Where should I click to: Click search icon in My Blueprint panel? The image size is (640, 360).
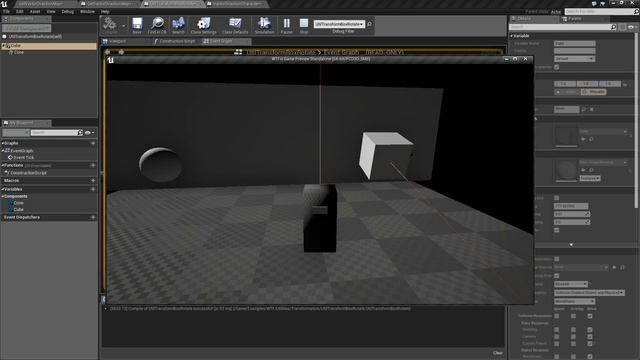coord(80,133)
